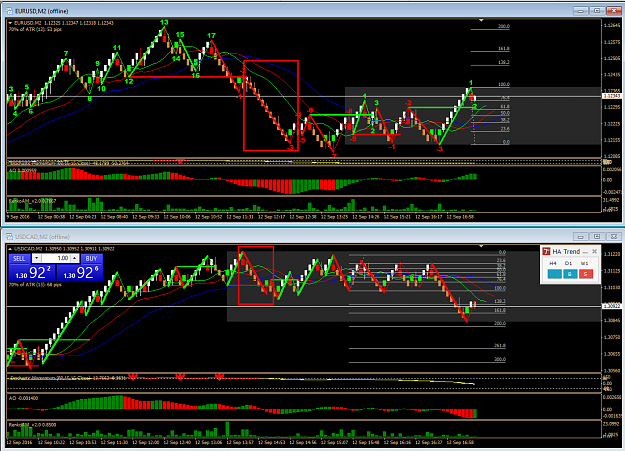This screenshot has width=625, height=451.
Task: Click chart shift marker on EURUSD chart top
Action: click(482, 20)
